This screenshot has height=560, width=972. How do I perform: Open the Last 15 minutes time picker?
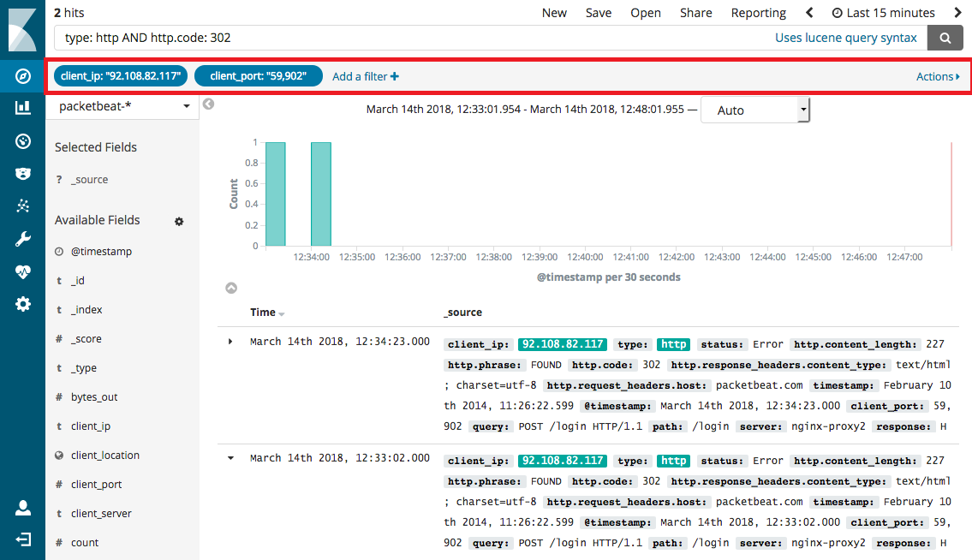coord(883,12)
